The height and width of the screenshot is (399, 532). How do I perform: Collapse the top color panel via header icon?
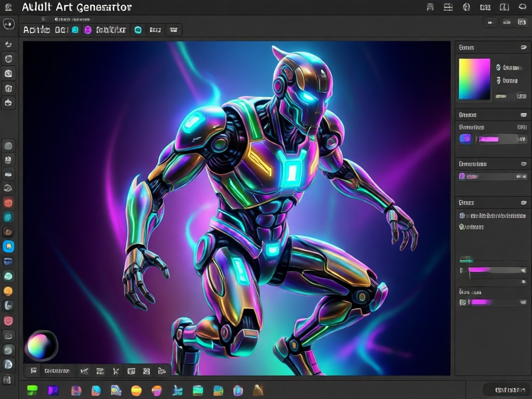(x=524, y=47)
